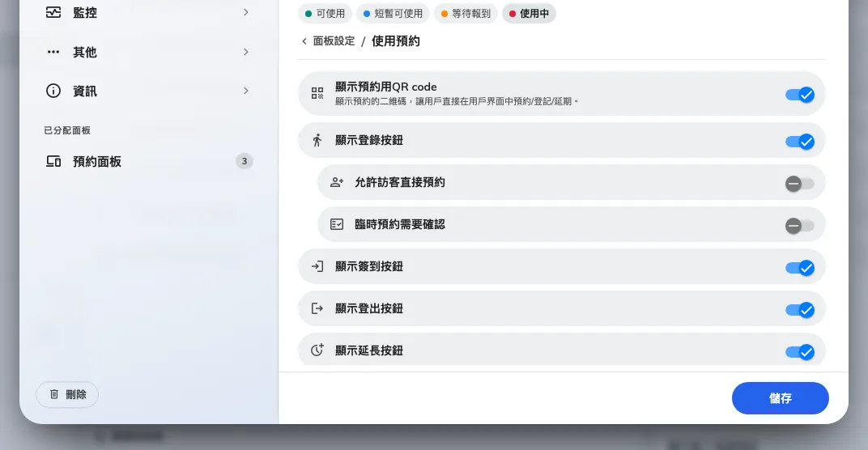Toggle 顯示預約用QR code switch off

click(x=799, y=95)
